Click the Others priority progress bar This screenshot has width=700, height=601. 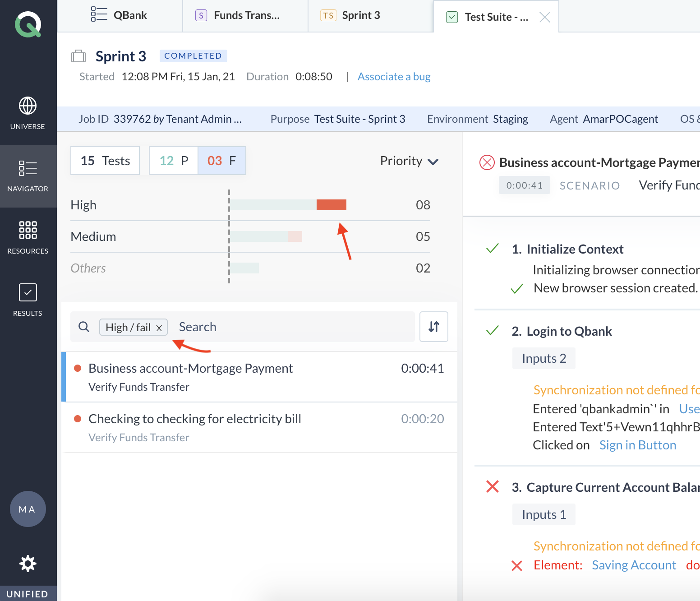pyautogui.click(x=245, y=268)
